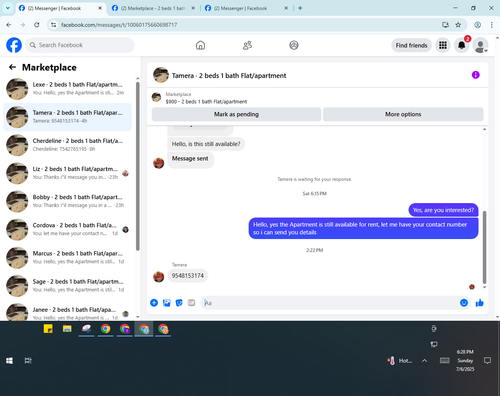Click the 'Hello, is this still available?' message
Image resolution: width=500 pixels, height=396 pixels.
[206, 144]
